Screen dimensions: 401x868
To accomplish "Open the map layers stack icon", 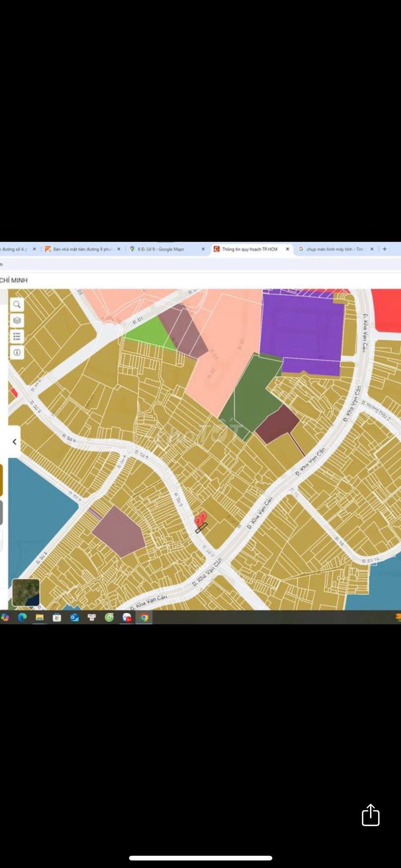I will click(17, 320).
